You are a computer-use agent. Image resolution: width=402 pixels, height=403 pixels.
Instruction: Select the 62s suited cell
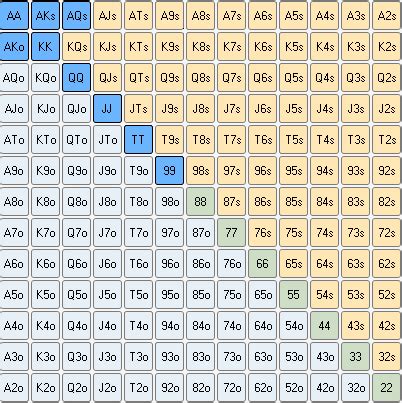click(x=387, y=263)
